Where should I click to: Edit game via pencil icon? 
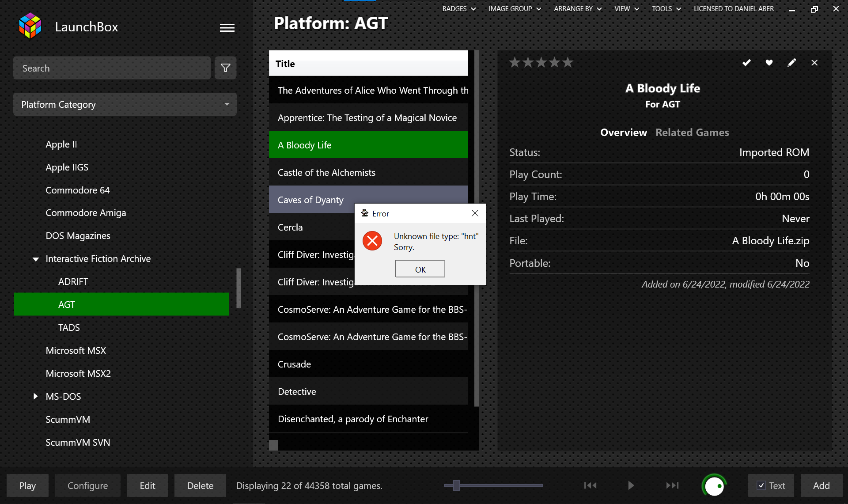pyautogui.click(x=792, y=63)
